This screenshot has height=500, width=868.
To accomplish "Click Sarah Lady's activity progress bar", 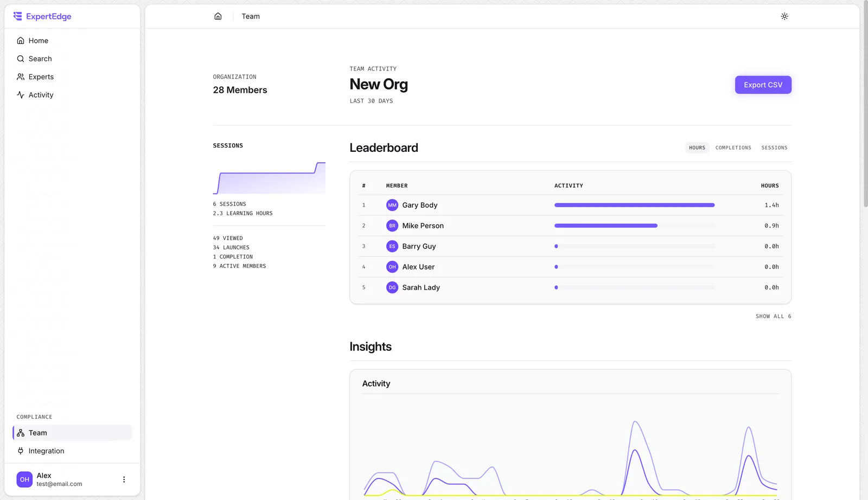I will click(634, 287).
